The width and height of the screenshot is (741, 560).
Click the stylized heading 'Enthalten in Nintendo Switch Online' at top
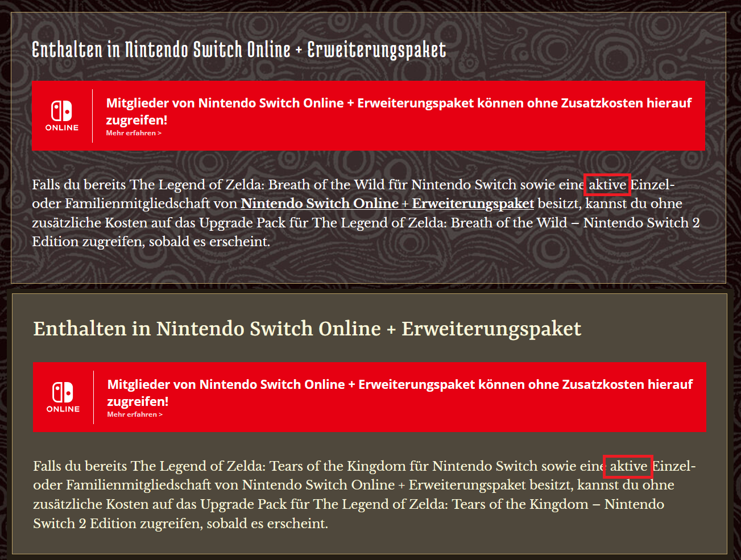239,50
